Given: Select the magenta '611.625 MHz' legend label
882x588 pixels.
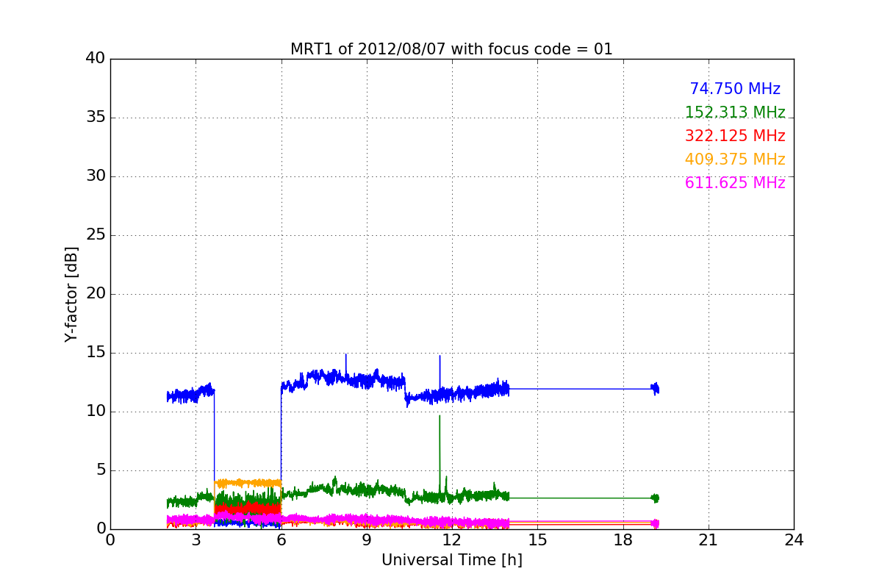Looking at the screenshot, I should (x=735, y=183).
